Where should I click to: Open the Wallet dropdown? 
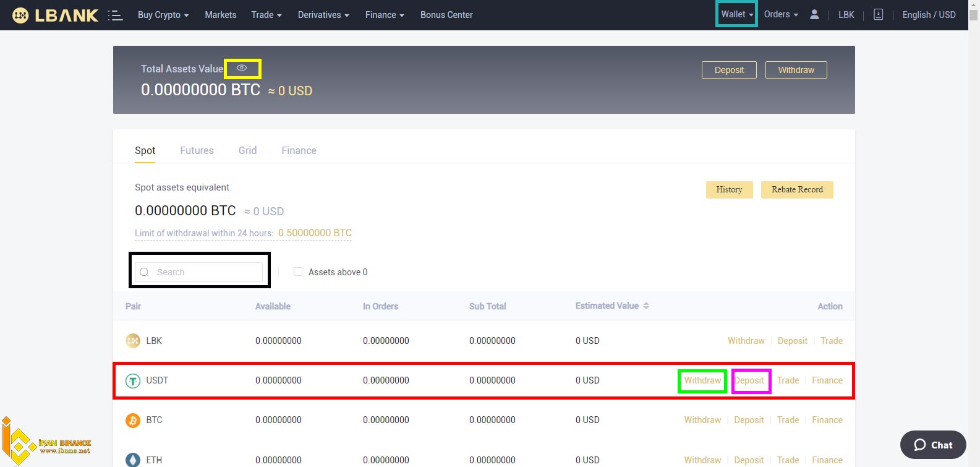[x=737, y=14]
